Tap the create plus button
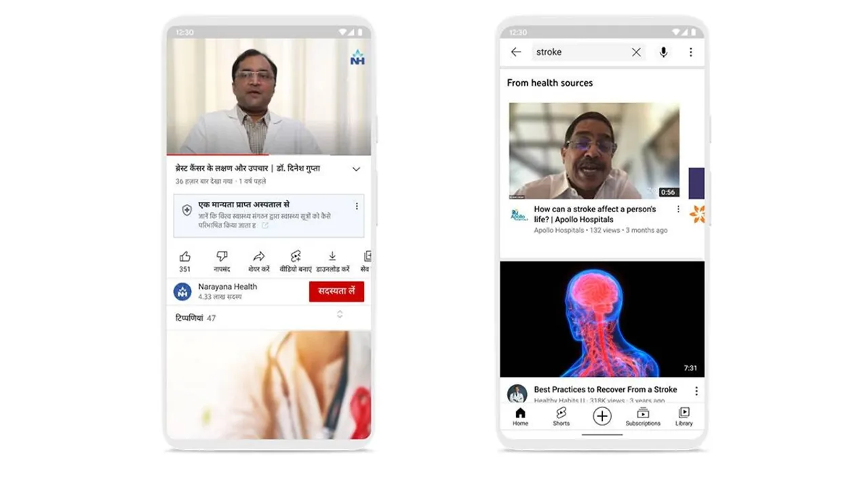 coord(602,416)
